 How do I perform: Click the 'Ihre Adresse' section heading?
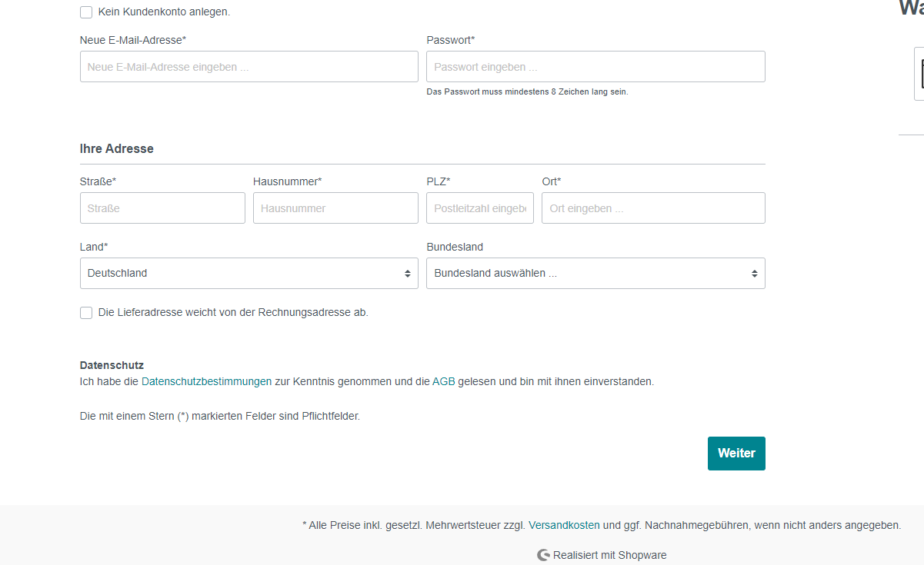[x=115, y=148]
